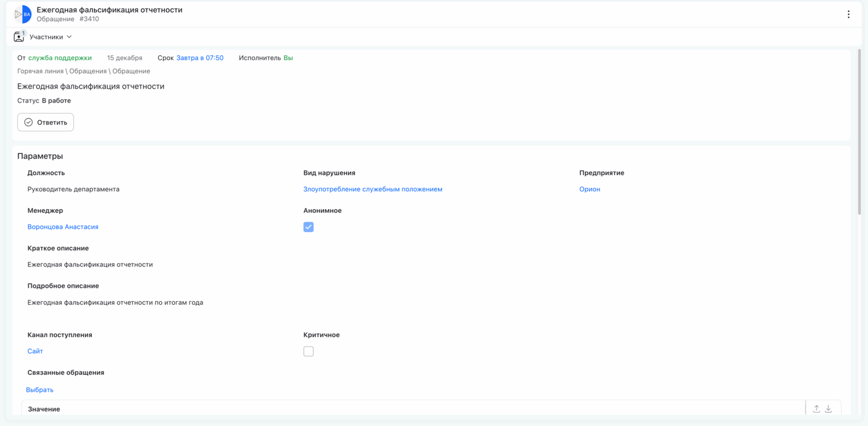Expand the Участники dropdown
The height and width of the screenshot is (426, 868).
51,37
